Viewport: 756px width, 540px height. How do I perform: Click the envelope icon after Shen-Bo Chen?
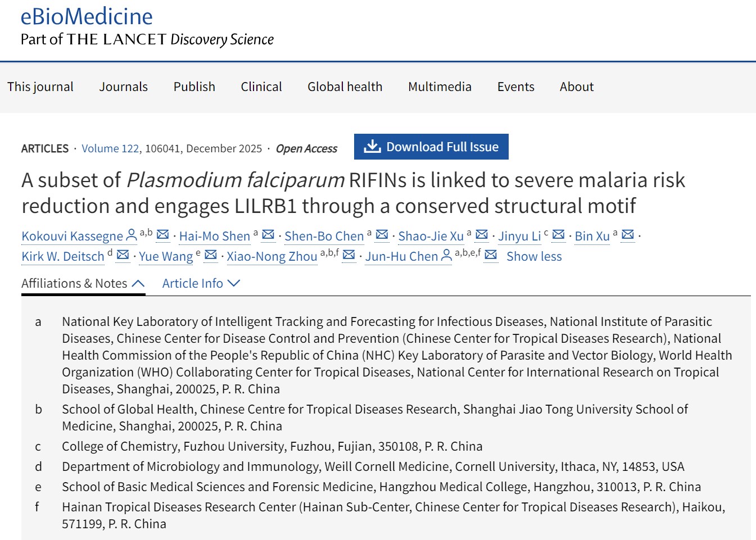tap(382, 235)
